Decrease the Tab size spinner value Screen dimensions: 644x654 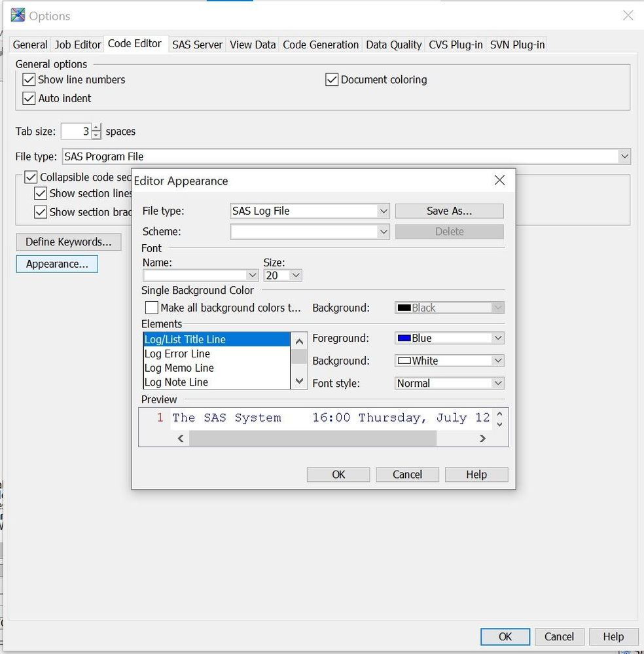(96, 135)
